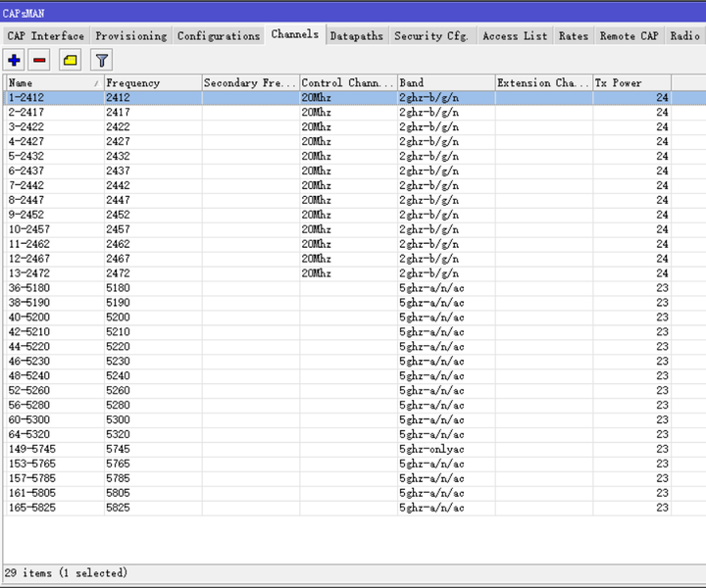Sort by the Frequency column header
Screen dimensions: 706x588
(153, 82)
